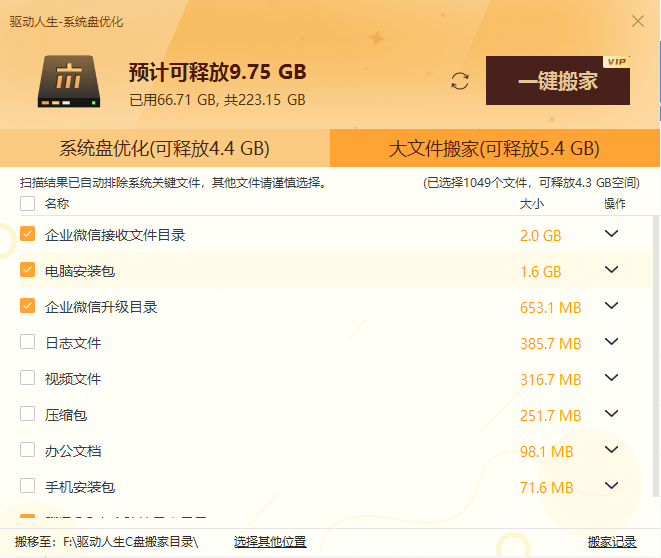Expand the 压缩包 row
This screenshot has width=661, height=558.
[611, 413]
